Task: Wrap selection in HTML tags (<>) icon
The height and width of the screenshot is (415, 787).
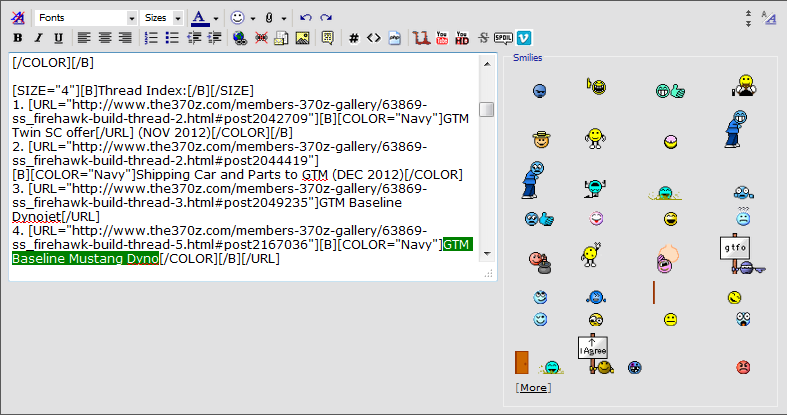Action: pos(374,38)
